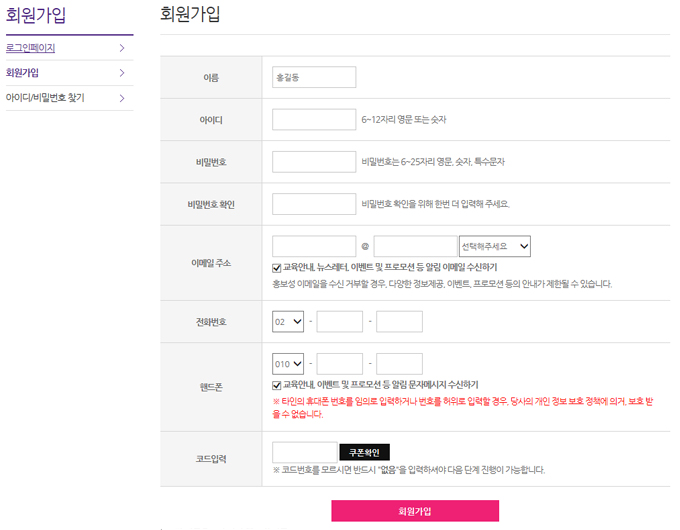Open the 02 area code dropdown
This screenshot has width=680, height=530.
click(287, 322)
